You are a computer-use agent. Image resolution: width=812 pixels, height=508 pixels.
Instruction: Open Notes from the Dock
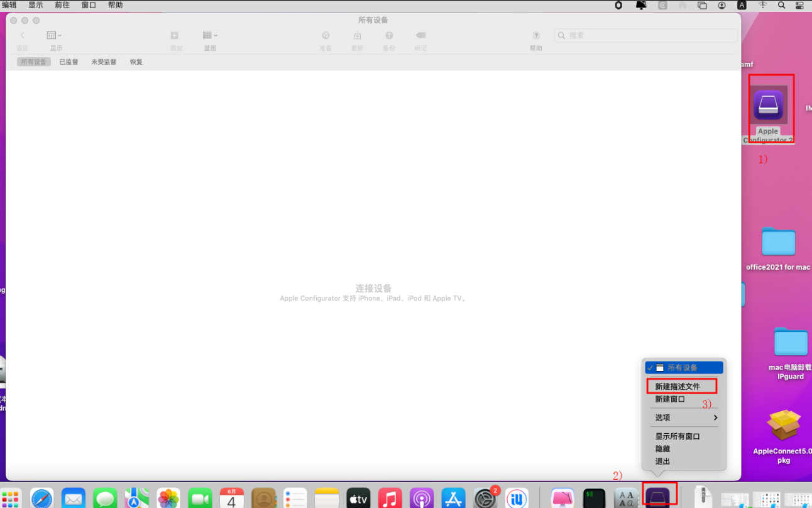point(327,499)
